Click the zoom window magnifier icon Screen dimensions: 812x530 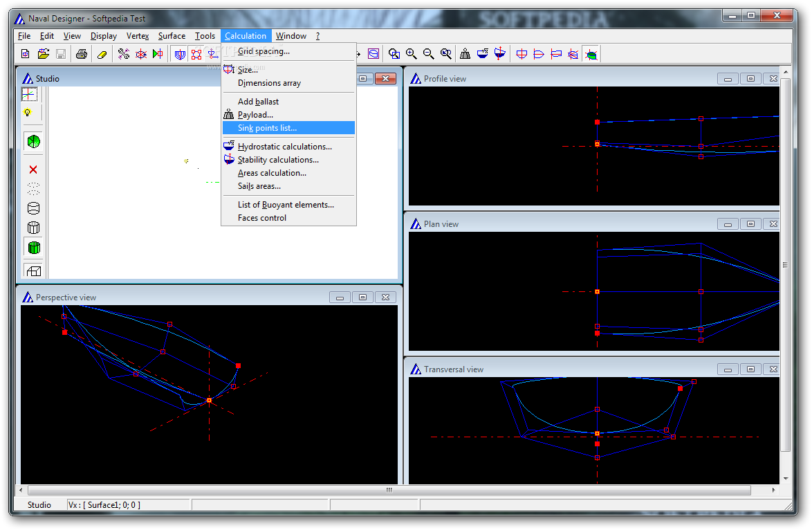click(394, 54)
